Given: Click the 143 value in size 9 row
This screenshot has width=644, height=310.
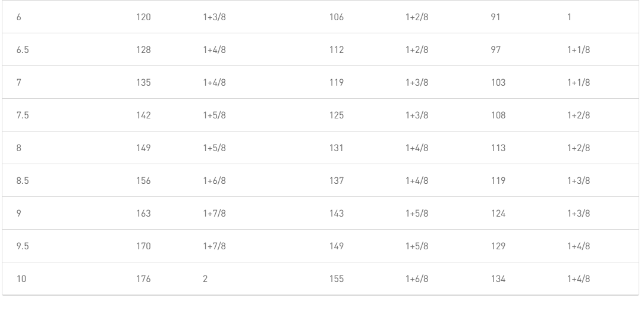Looking at the screenshot, I should point(337,214).
